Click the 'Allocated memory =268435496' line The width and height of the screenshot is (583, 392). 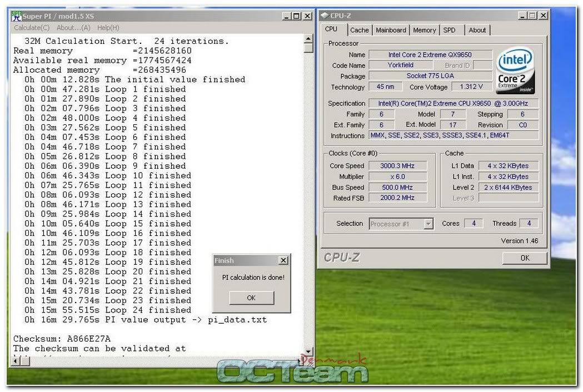pyautogui.click(x=99, y=70)
